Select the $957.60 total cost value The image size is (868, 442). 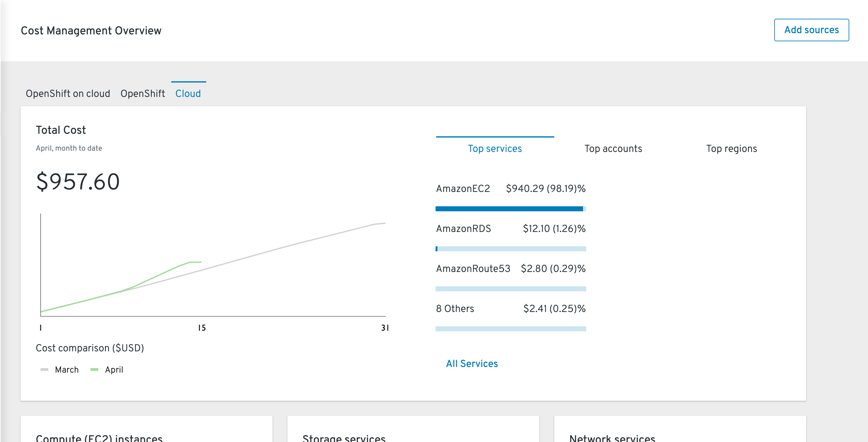click(78, 181)
